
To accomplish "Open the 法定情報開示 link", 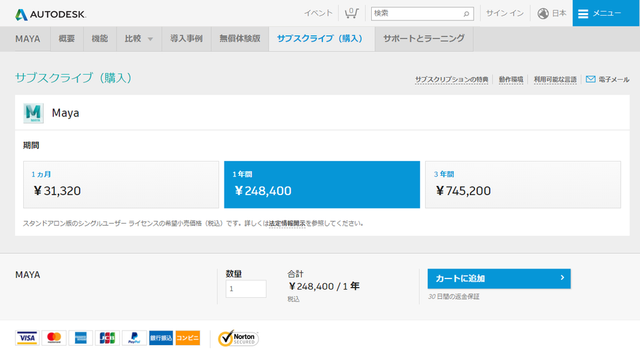I will [287, 224].
